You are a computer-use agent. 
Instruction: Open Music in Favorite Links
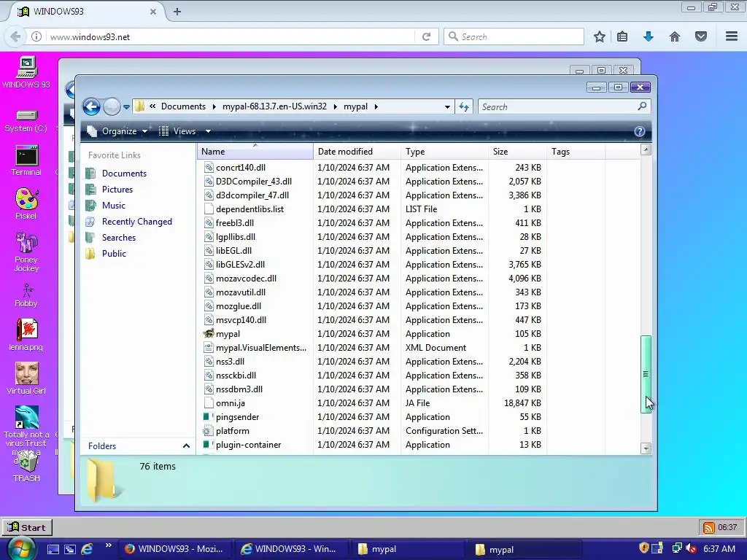tap(113, 206)
